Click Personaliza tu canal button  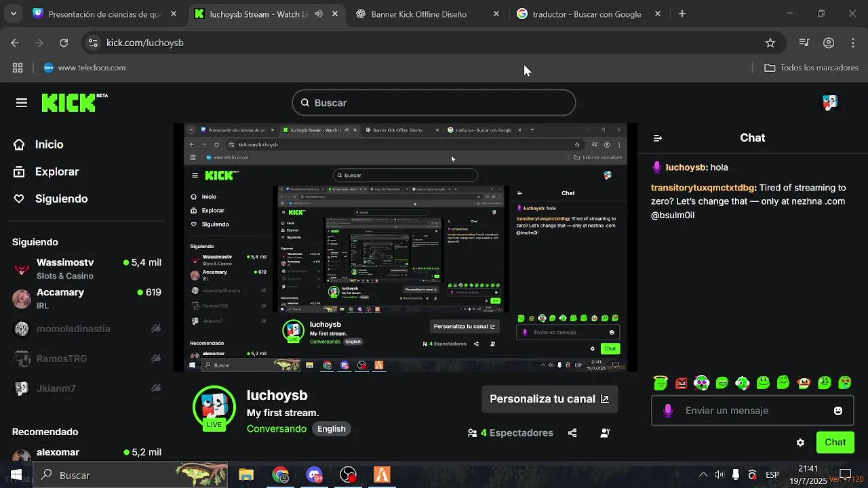[x=549, y=399]
